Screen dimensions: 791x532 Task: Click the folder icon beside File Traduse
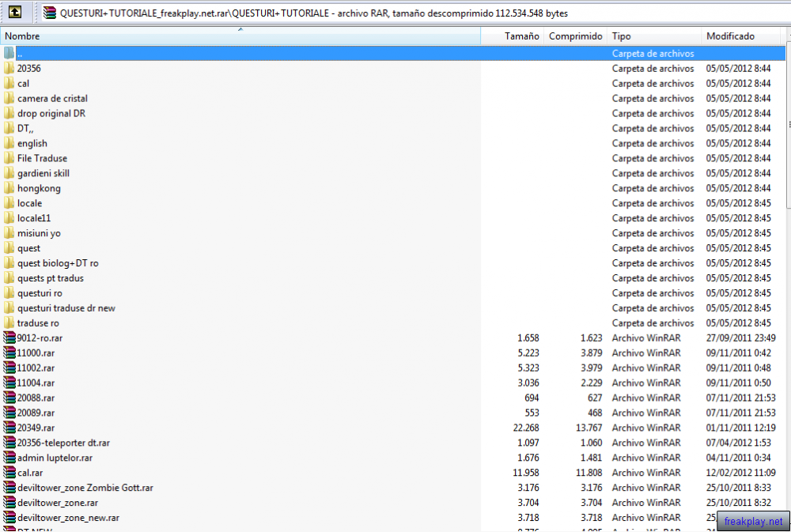tap(9, 158)
